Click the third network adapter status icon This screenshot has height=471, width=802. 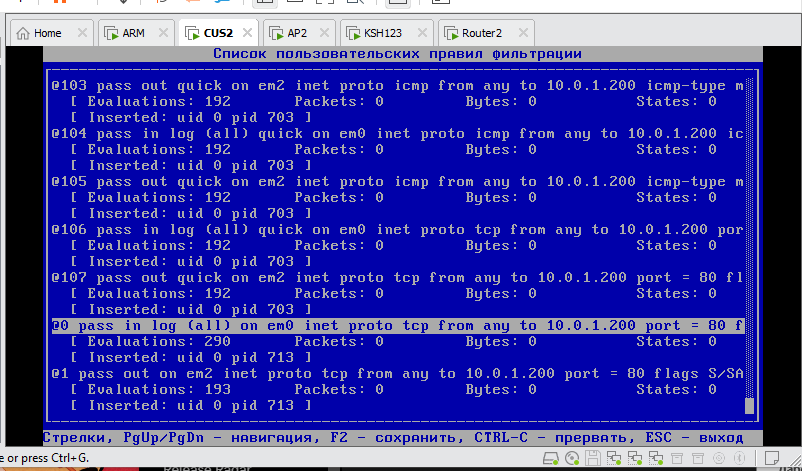[x=656, y=458]
